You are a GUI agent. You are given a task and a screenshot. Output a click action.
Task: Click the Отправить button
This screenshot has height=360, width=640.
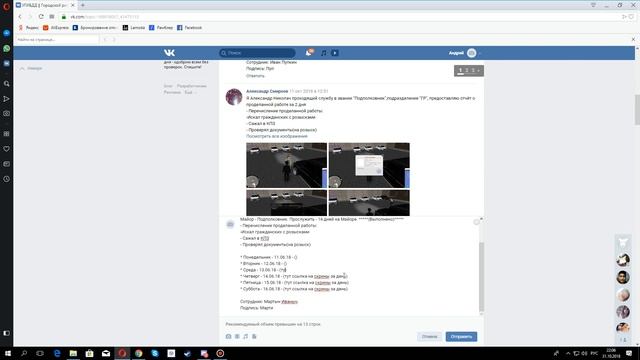(461, 337)
